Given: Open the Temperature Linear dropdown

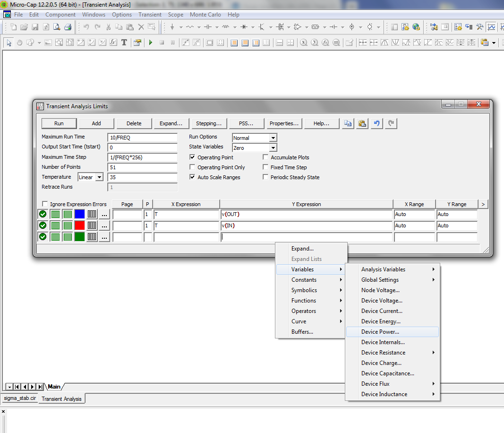Looking at the screenshot, I should 99,177.
